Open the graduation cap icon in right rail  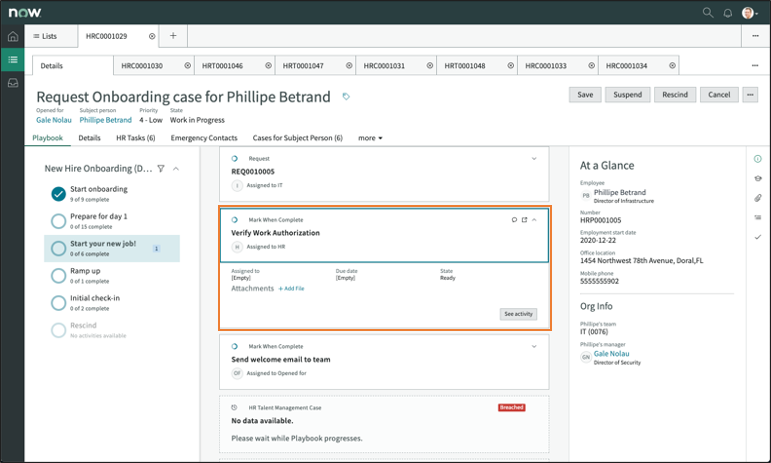758,178
